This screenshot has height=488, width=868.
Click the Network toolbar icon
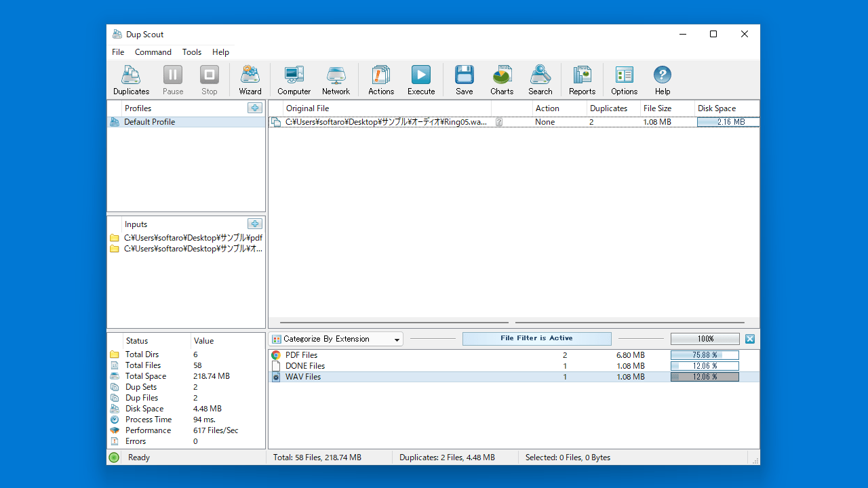pyautogui.click(x=336, y=81)
